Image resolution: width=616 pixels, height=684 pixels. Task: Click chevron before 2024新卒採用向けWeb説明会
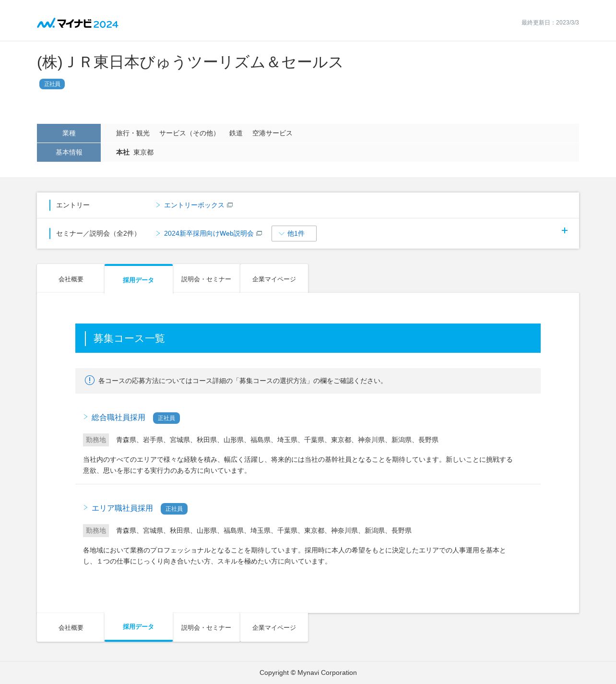[158, 233]
